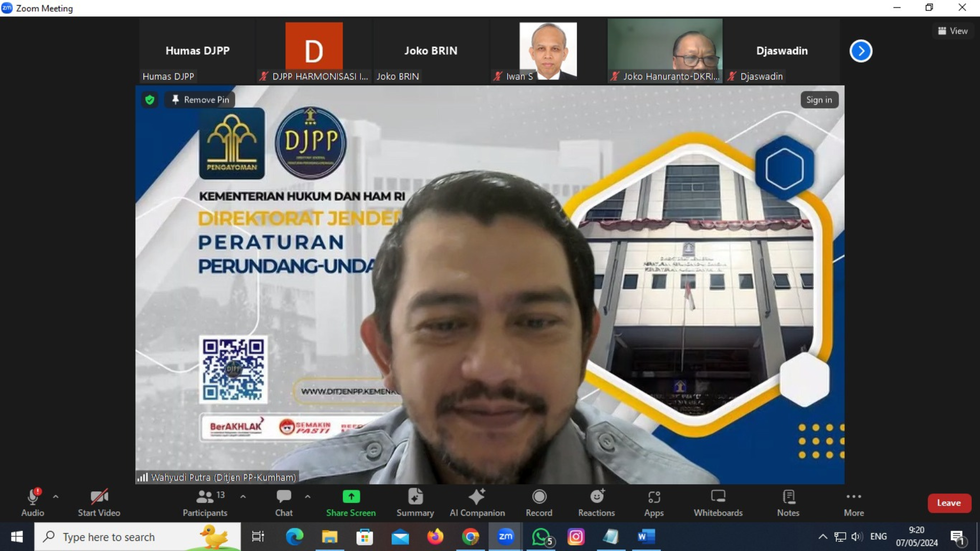Launch Microsoft Edge from taskbar

click(x=295, y=537)
